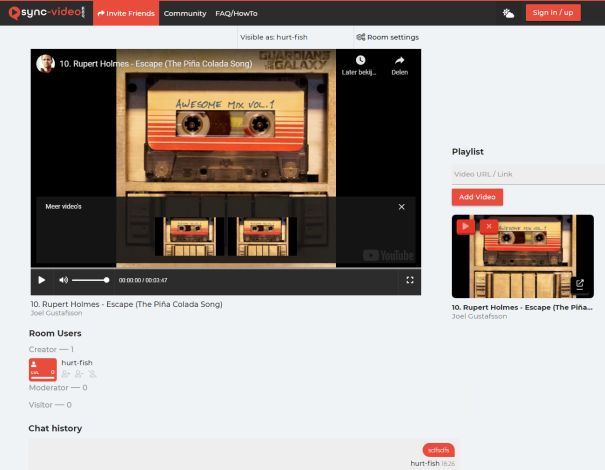Toggle fullscreen mode

[x=410, y=280]
